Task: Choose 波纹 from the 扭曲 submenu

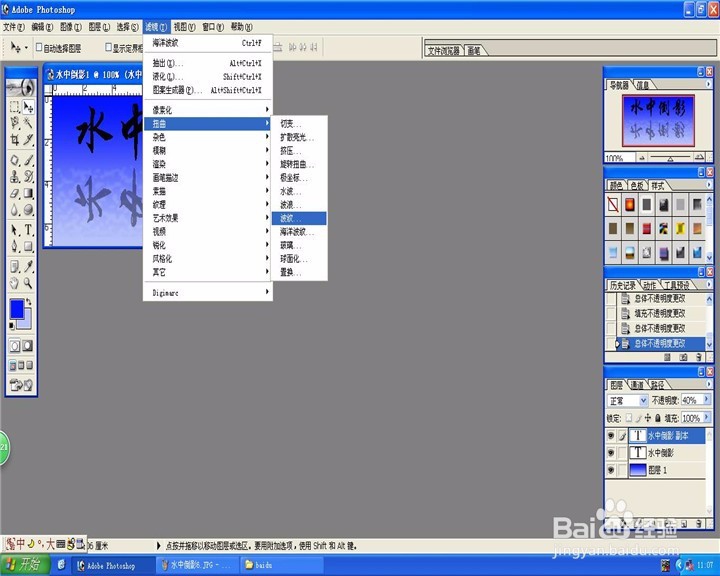Action: coord(299,218)
